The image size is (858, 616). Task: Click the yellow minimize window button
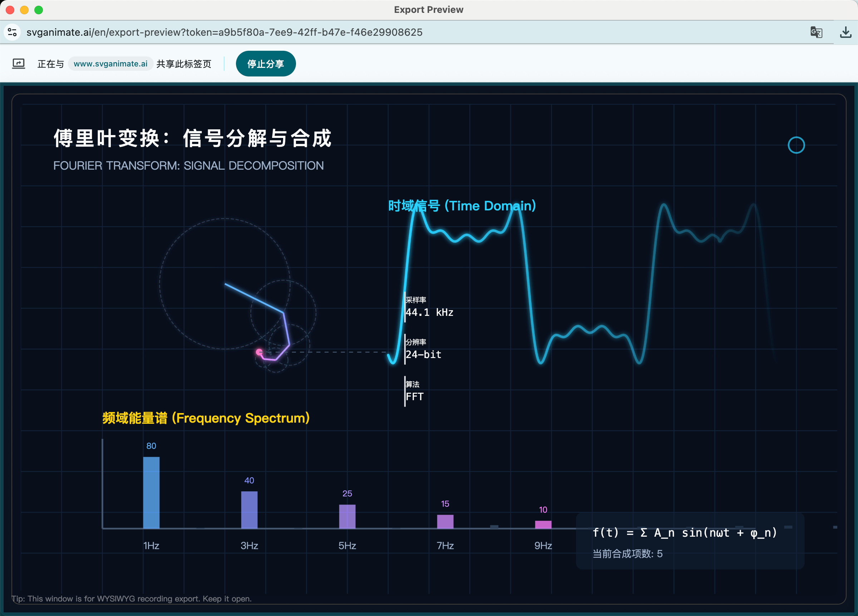[x=24, y=10]
